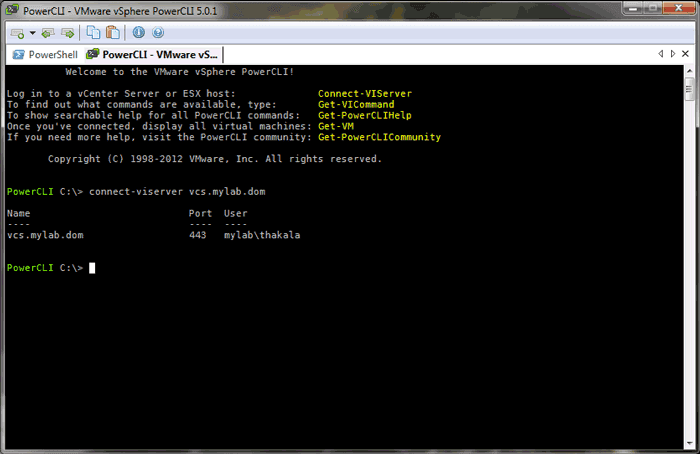Go to the previous tab using green back arrow
The width and height of the screenshot is (700, 454).
[x=49, y=32]
